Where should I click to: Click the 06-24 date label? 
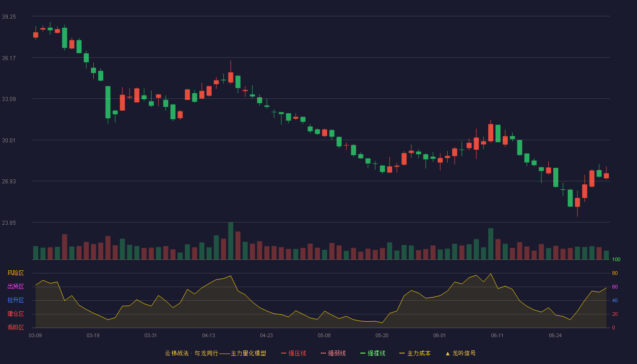[x=555, y=335]
